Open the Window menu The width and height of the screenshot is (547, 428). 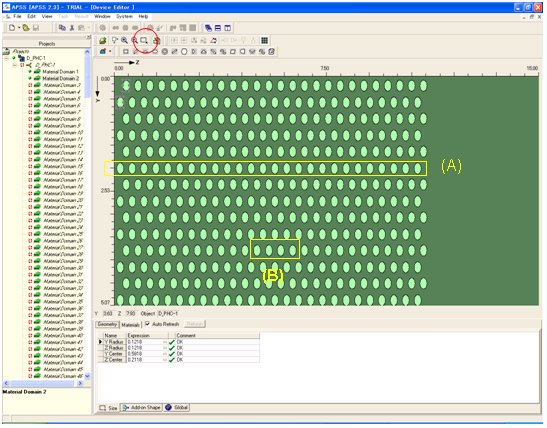click(102, 16)
